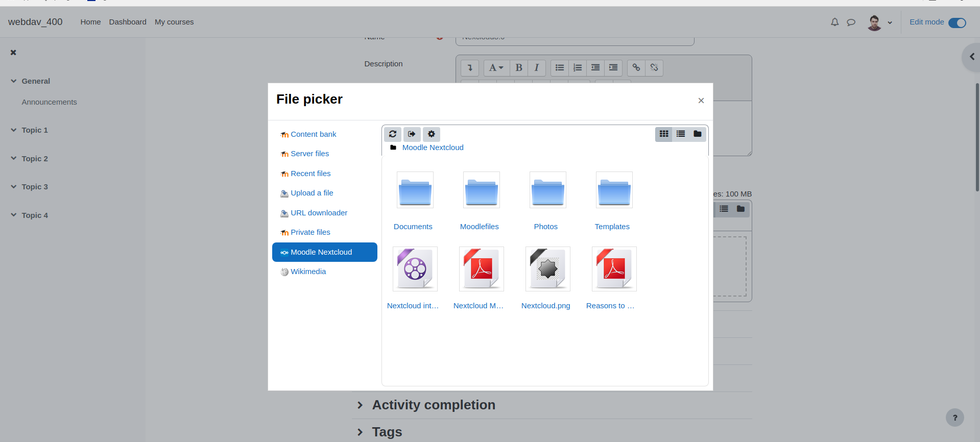Open repository settings gear icon
Viewport: 980px width, 442px height.
(432, 134)
